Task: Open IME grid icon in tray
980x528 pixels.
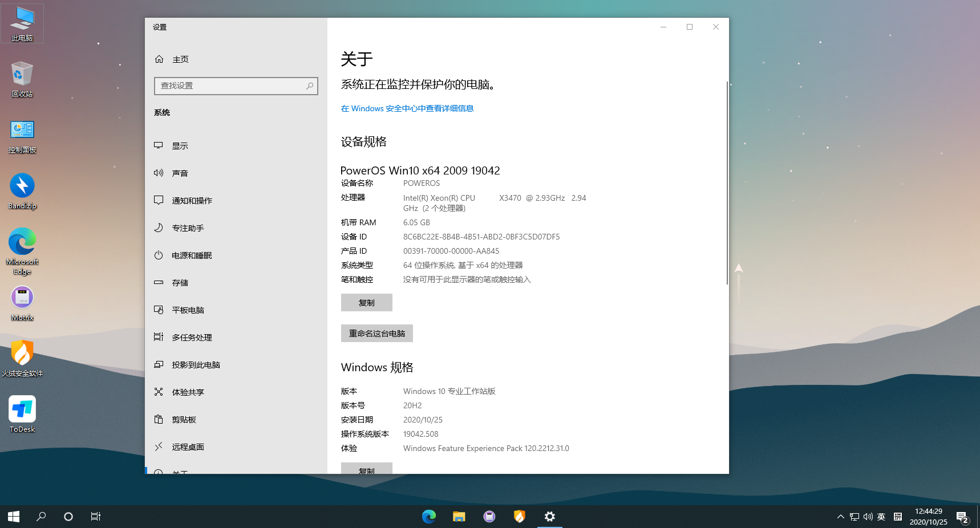Action: click(898, 517)
